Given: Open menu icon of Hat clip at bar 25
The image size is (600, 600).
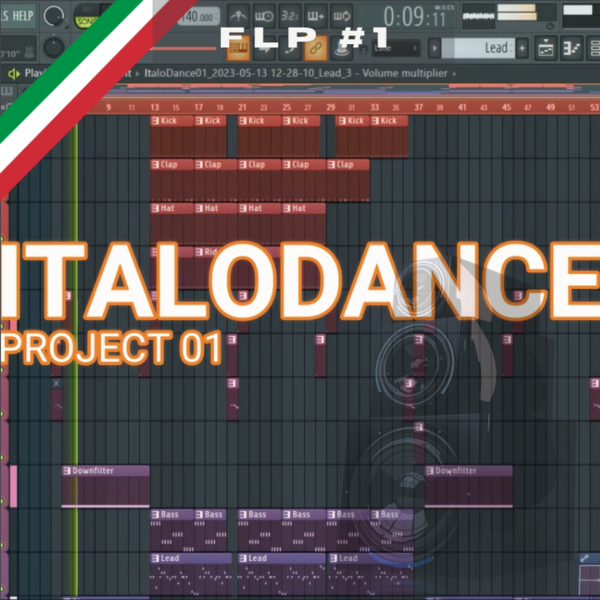Looking at the screenshot, I should tap(287, 208).
